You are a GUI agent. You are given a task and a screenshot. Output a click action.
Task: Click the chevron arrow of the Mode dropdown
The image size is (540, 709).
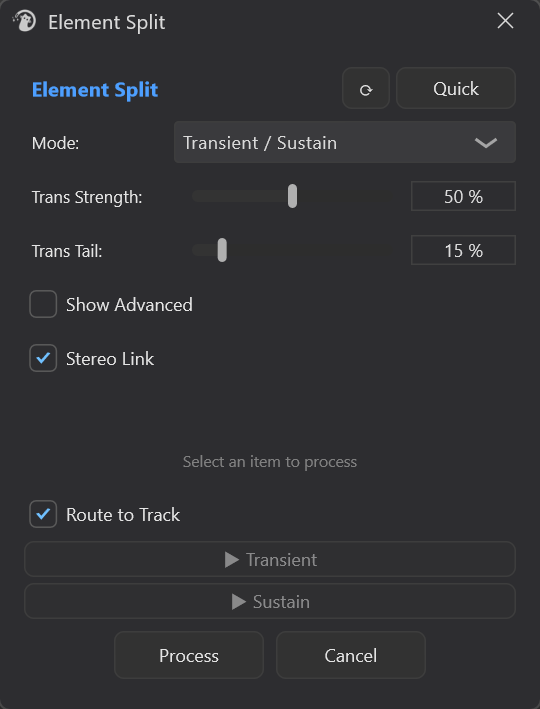coord(486,143)
